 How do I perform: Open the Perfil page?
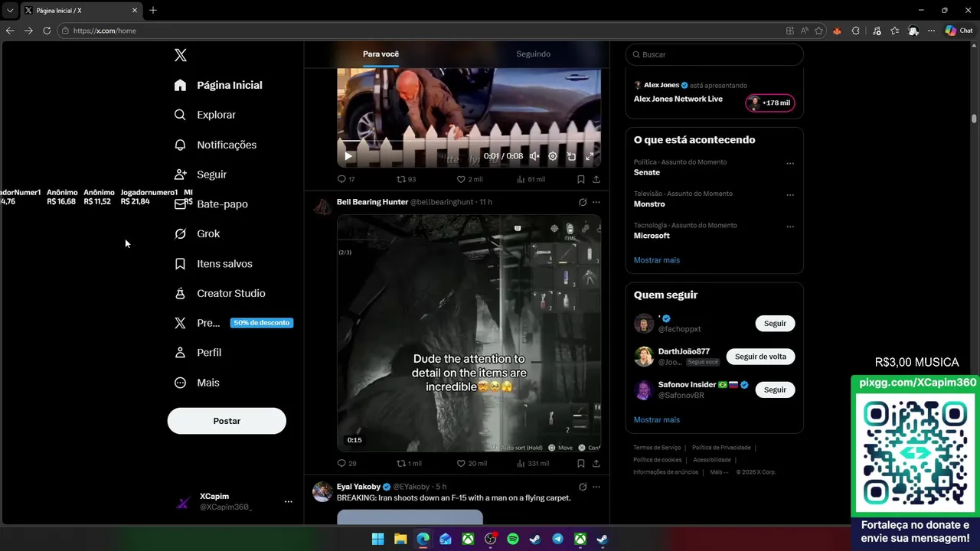click(x=198, y=353)
